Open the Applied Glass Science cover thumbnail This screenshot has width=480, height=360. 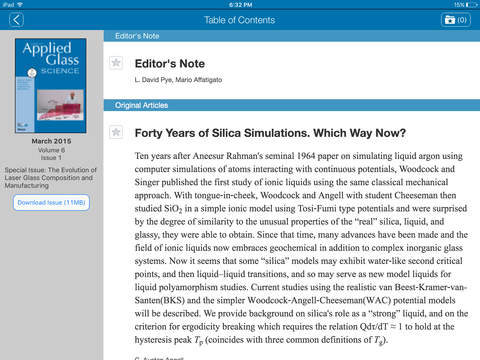[x=51, y=86]
